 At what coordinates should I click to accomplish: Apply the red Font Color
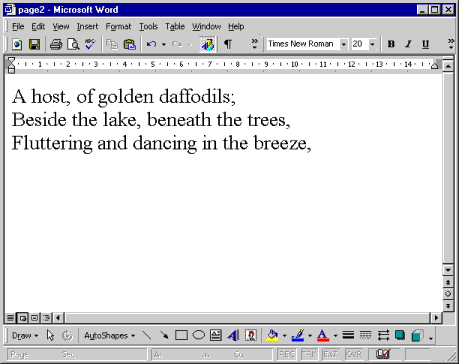pyautogui.click(x=323, y=335)
